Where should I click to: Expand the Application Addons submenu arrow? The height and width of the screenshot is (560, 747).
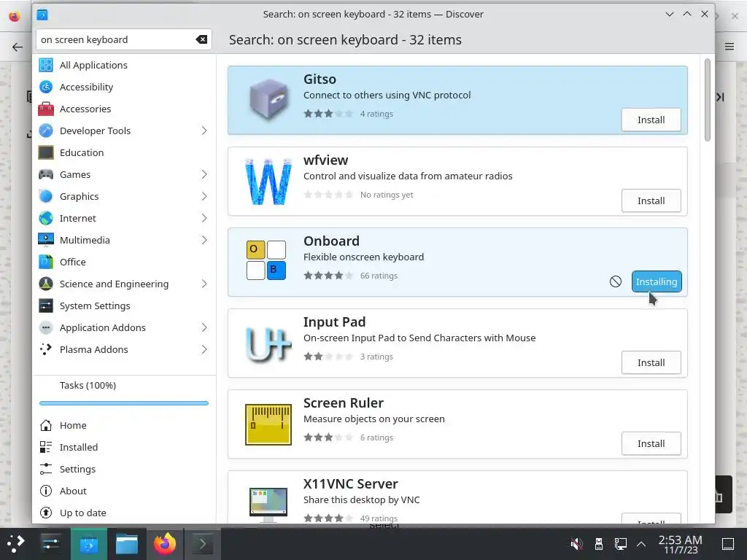click(x=204, y=327)
